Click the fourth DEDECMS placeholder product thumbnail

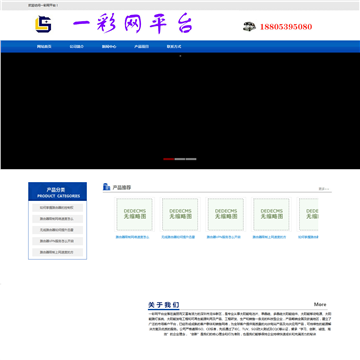[x=271, y=214]
